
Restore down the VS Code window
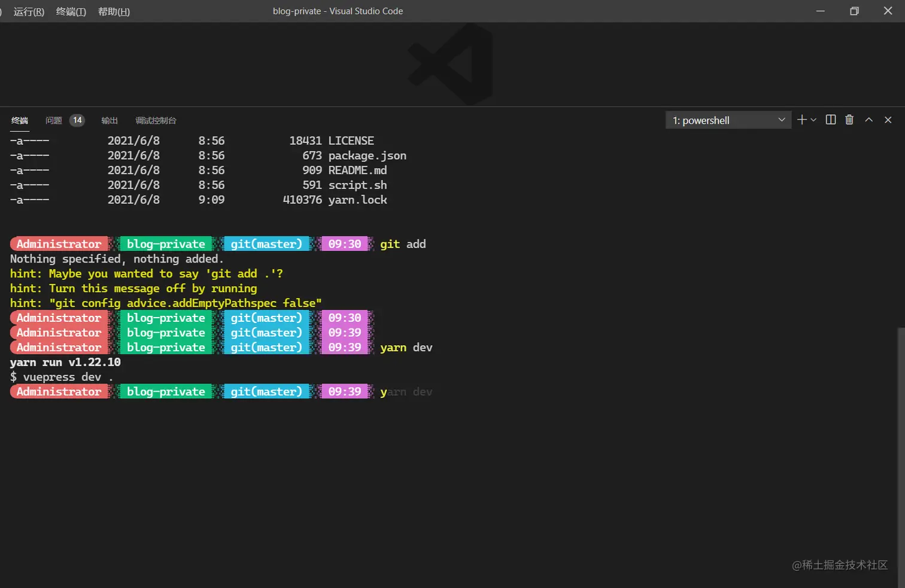854,11
